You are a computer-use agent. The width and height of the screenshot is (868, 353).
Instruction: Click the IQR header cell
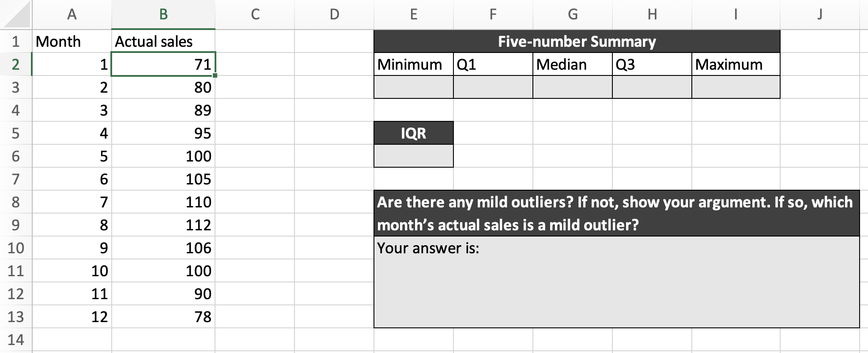click(413, 133)
